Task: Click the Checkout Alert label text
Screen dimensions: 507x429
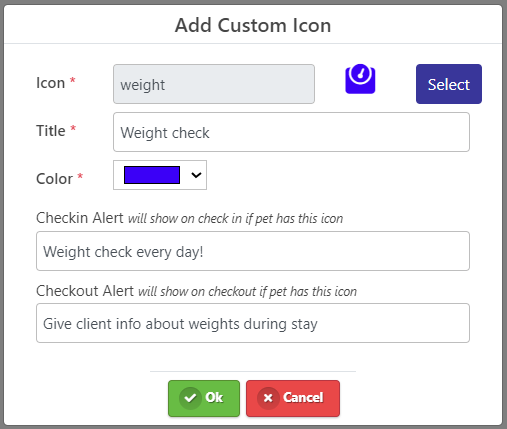Action: [x=85, y=291]
